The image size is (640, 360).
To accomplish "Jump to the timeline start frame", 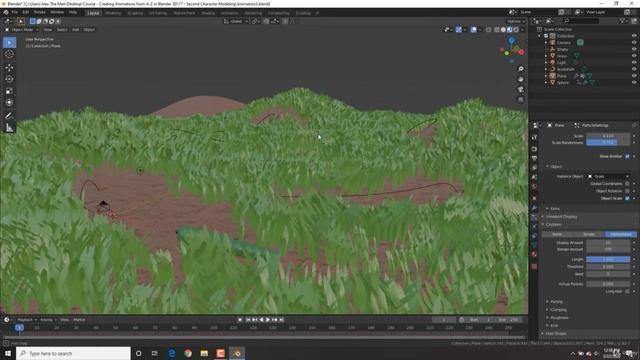I will (248, 320).
